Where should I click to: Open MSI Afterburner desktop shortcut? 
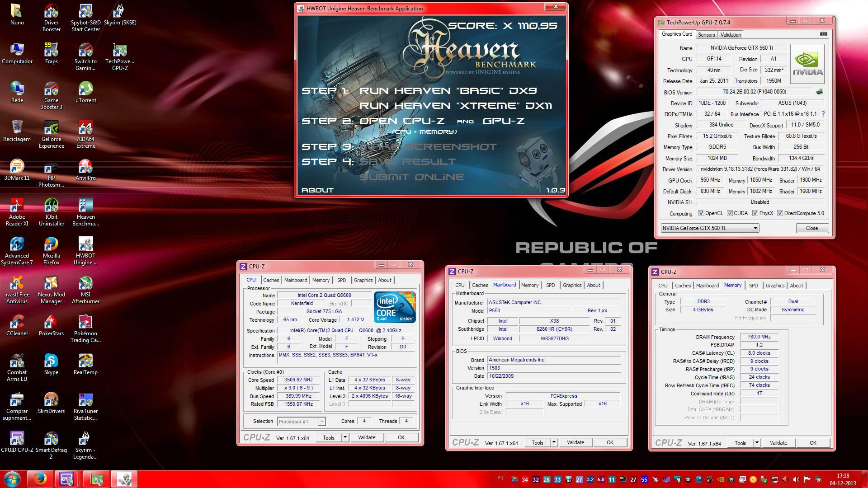[85, 290]
